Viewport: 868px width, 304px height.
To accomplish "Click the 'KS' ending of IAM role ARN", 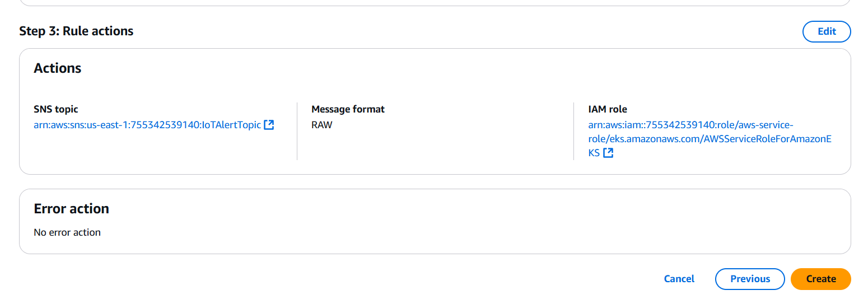I will [x=594, y=153].
